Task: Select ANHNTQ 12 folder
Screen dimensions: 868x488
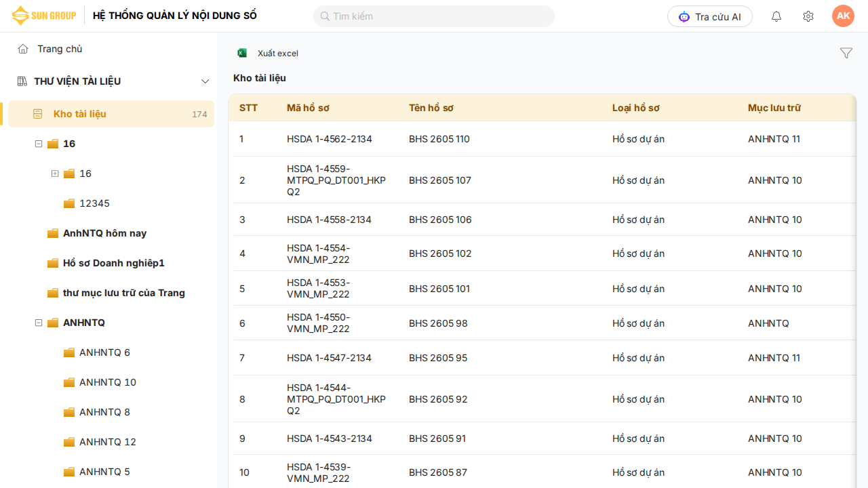Action: click(108, 442)
